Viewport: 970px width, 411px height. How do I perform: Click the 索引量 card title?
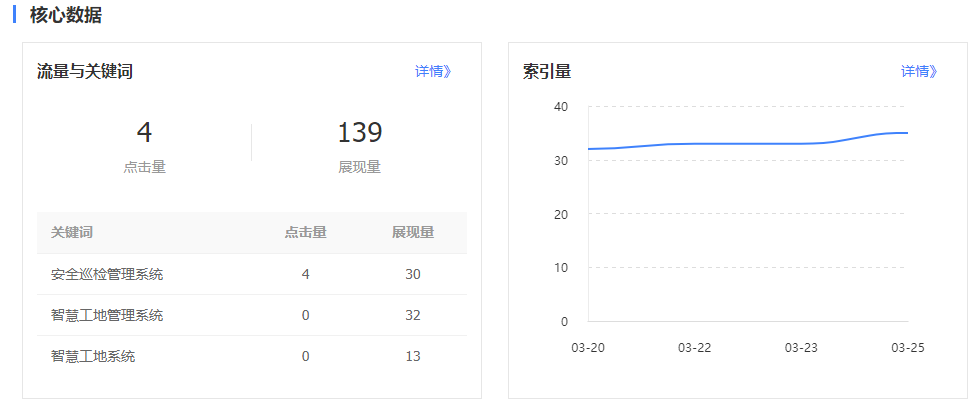[547, 71]
